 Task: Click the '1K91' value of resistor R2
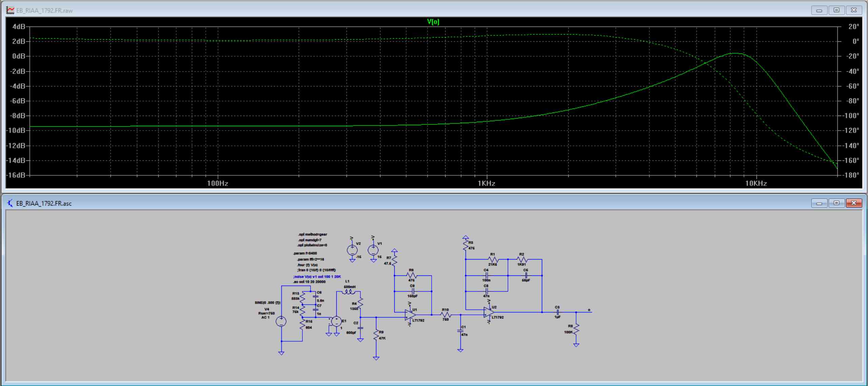(521, 265)
